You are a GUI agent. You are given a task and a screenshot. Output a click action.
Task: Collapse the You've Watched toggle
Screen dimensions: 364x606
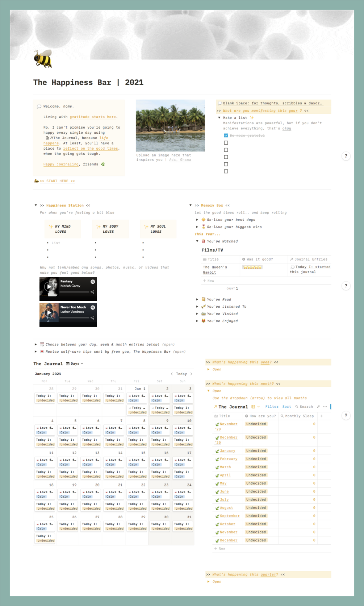(197, 241)
